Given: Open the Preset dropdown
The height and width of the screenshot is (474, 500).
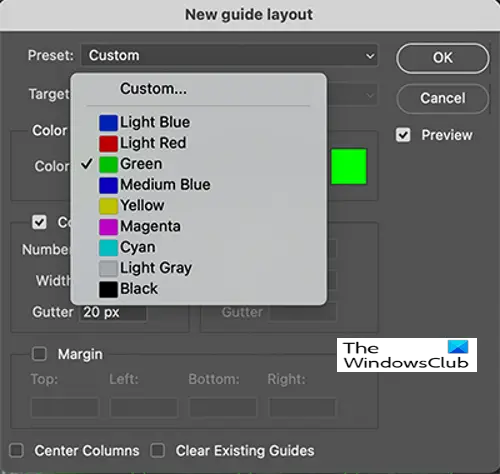Looking at the screenshot, I should coord(230,55).
